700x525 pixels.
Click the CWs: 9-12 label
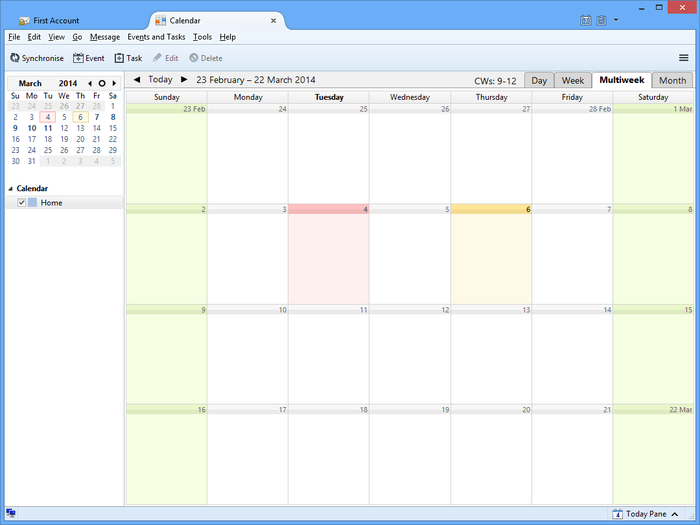pos(495,81)
